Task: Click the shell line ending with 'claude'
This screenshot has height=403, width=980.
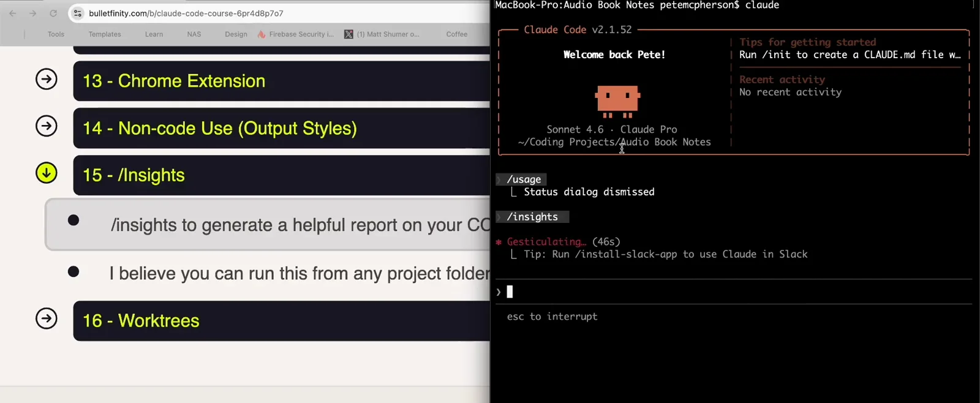Action: (x=637, y=6)
